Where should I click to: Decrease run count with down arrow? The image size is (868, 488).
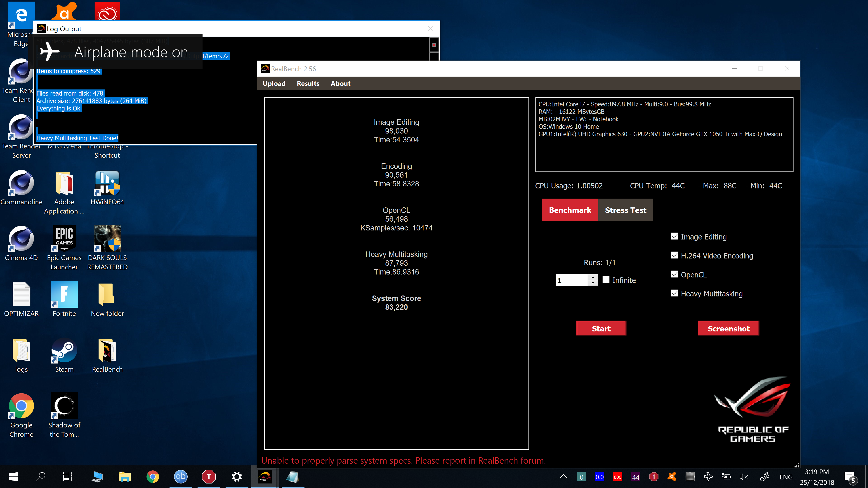pos(593,283)
